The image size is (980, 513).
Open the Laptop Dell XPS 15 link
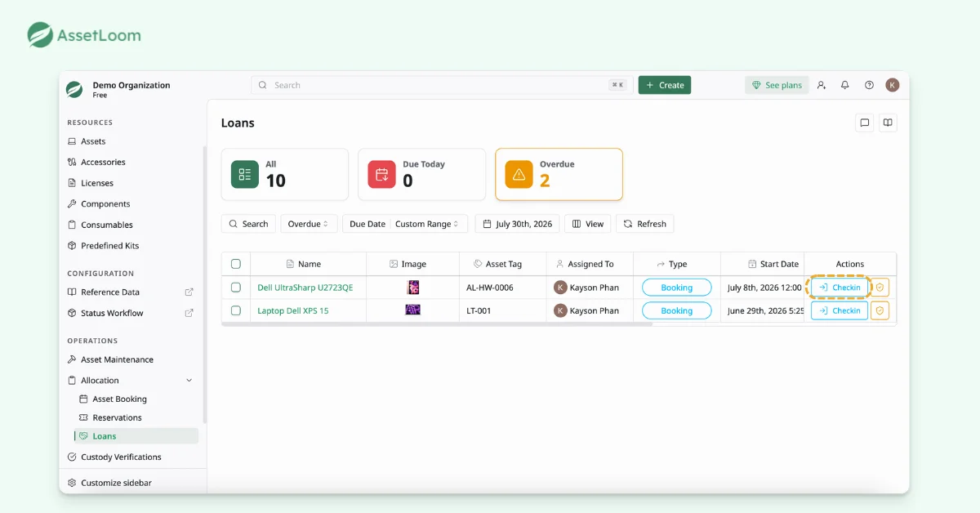tap(293, 310)
